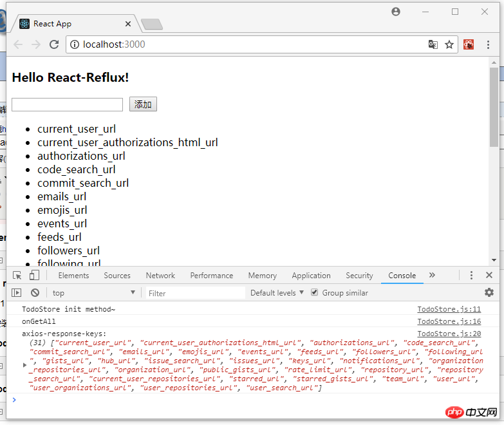Open the TodoStore.js:20 source link

(449, 334)
